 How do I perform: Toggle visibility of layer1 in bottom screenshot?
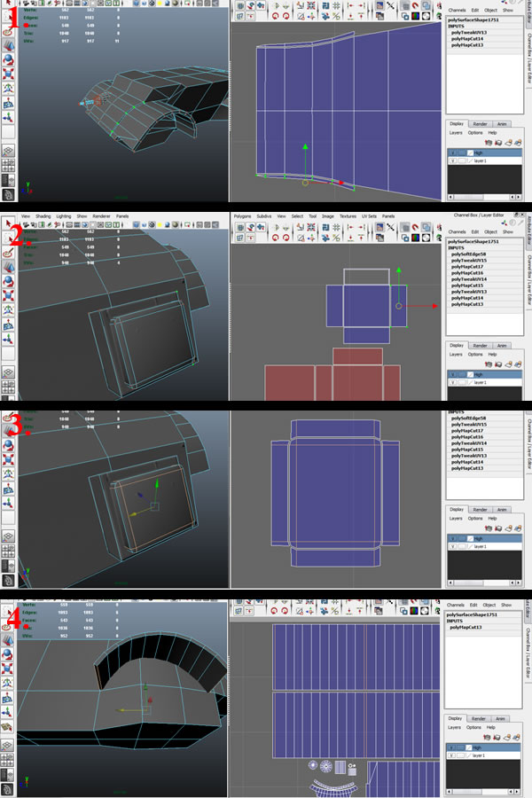(451, 755)
